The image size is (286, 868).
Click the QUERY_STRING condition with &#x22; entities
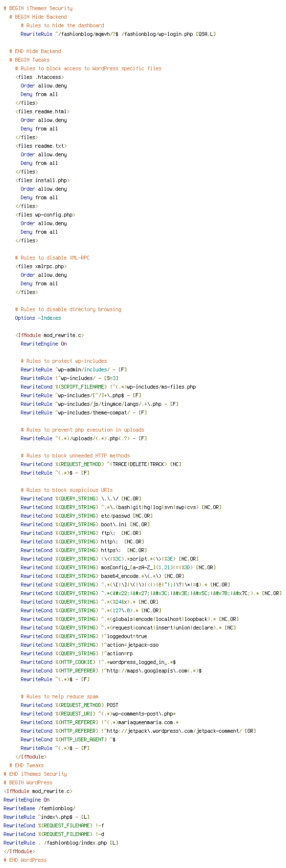point(151,593)
